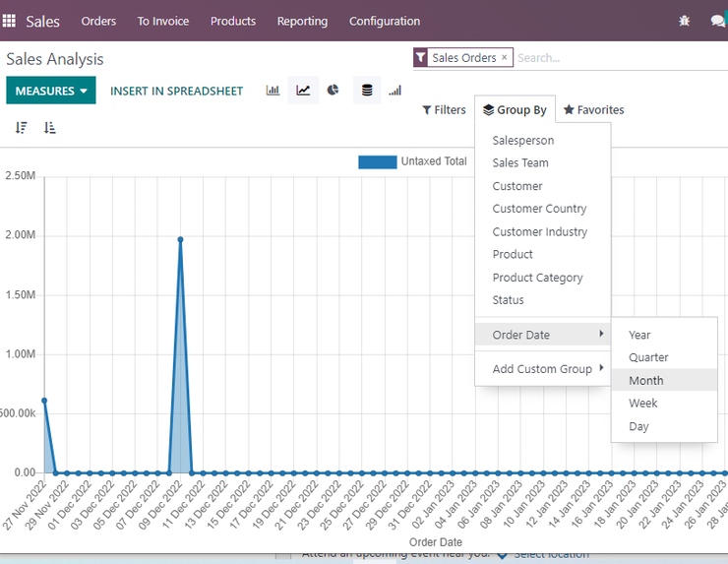Expand the Order Date submenu
This screenshot has height=564, width=728.
543,335
